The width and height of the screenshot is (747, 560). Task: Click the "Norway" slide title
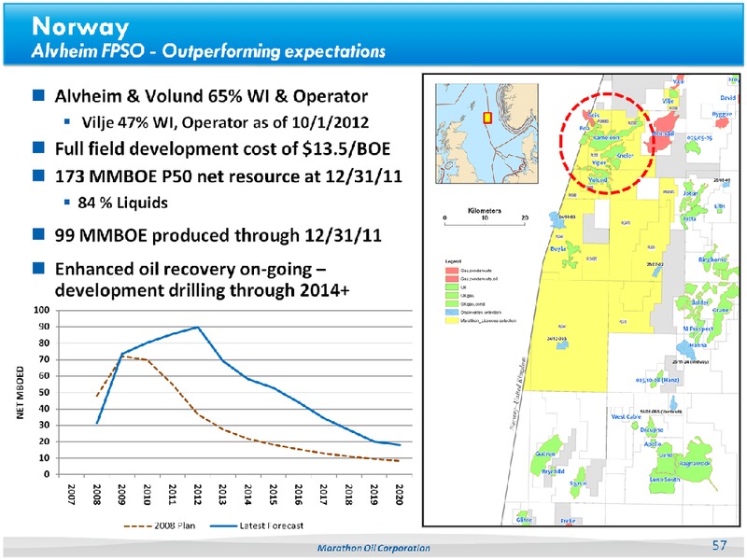tap(80, 27)
